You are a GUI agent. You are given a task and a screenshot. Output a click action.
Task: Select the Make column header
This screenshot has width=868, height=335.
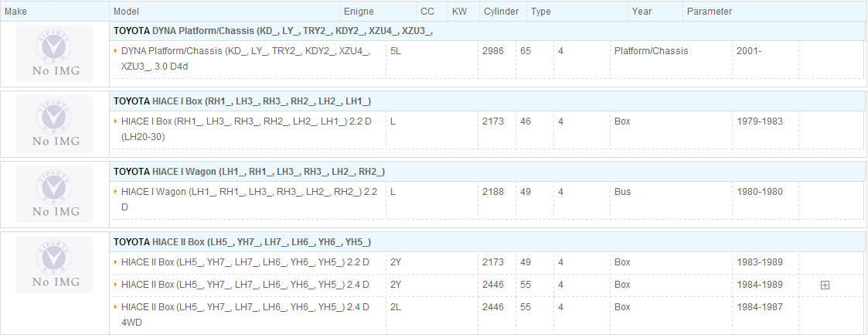point(15,11)
